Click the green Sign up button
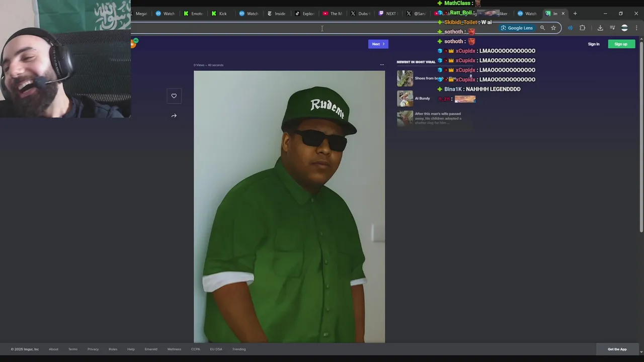Image resolution: width=644 pixels, height=362 pixels. 621,44
